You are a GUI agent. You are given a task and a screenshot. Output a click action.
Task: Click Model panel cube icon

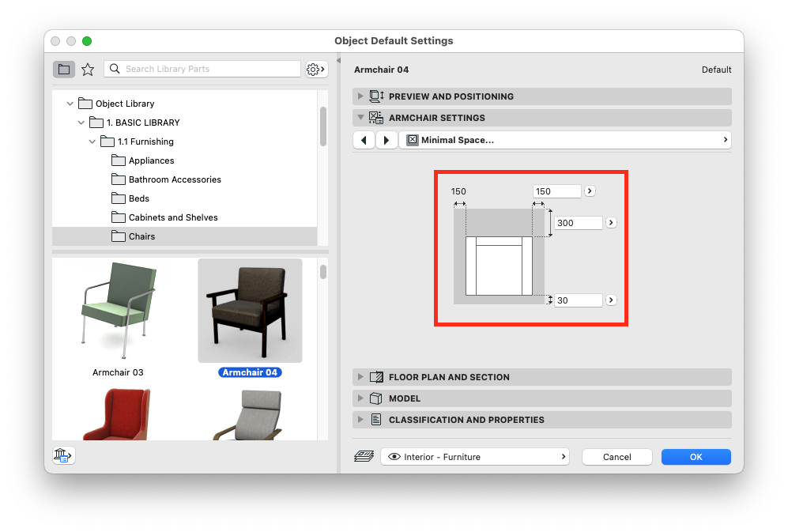click(376, 398)
